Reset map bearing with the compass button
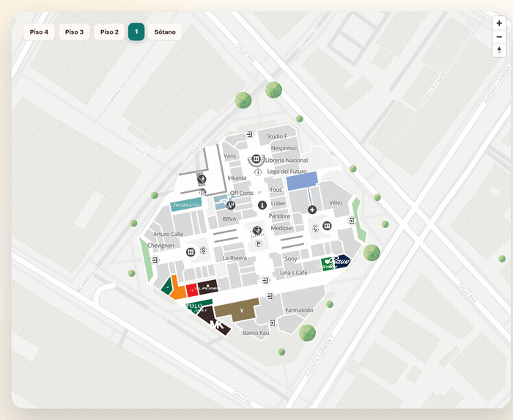Image resolution: width=513 pixels, height=420 pixels. pyautogui.click(x=499, y=51)
